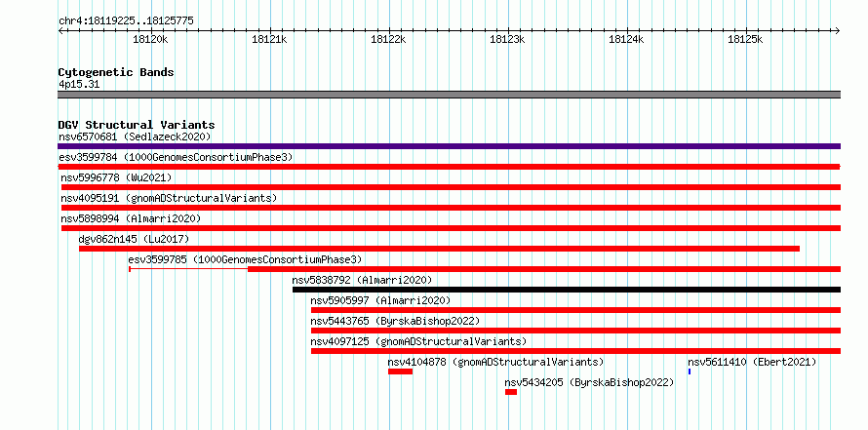The height and width of the screenshot is (430, 868).
Task: Select the small blue nsv5611410 marker
Action: pos(690,371)
